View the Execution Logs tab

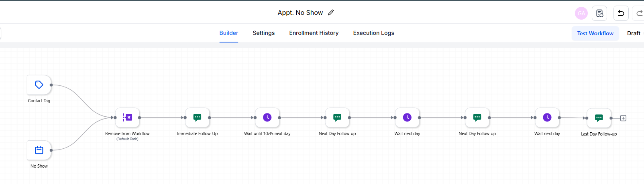[x=374, y=33]
